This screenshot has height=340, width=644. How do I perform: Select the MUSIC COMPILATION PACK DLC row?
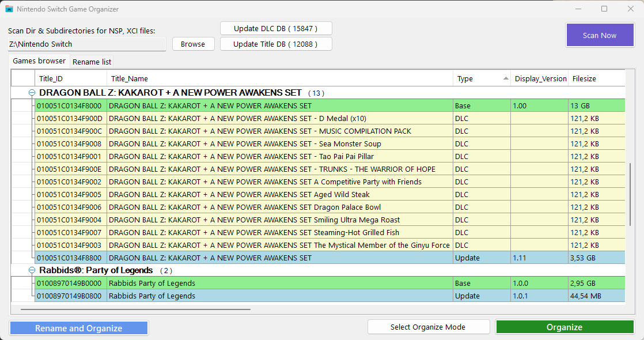tap(330, 131)
